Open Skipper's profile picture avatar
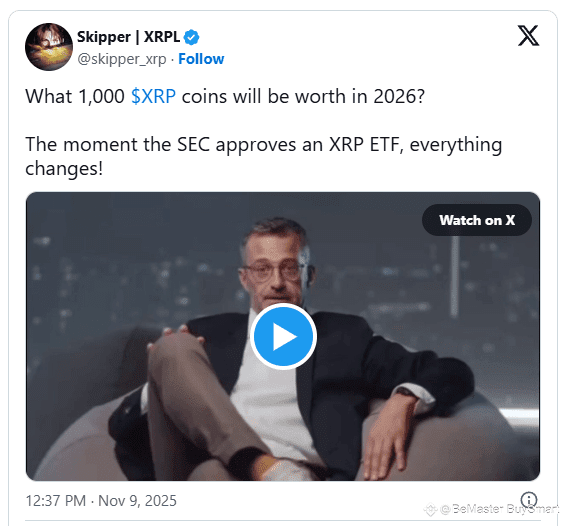 point(49,47)
